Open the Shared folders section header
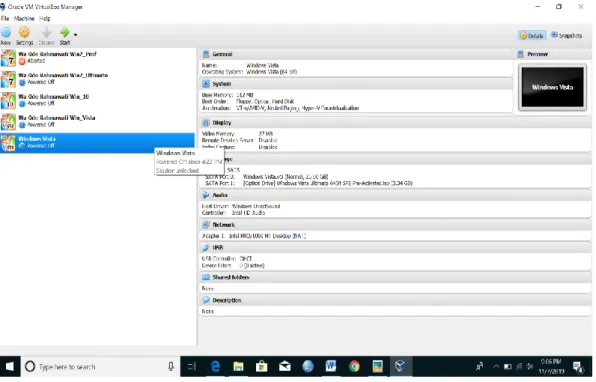Viewport: 596px width, 382px height. (x=395, y=277)
